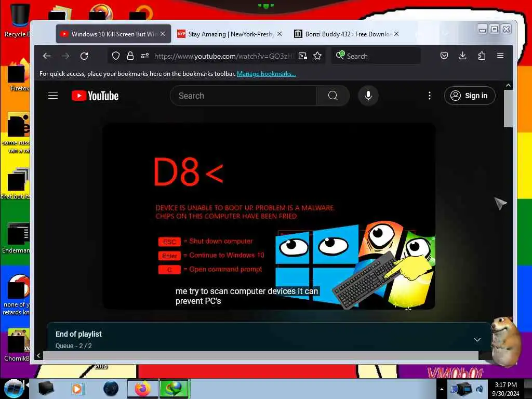The width and height of the screenshot is (532, 399).
Task: Show hidden system tray icons arrow
Action: coord(442,389)
